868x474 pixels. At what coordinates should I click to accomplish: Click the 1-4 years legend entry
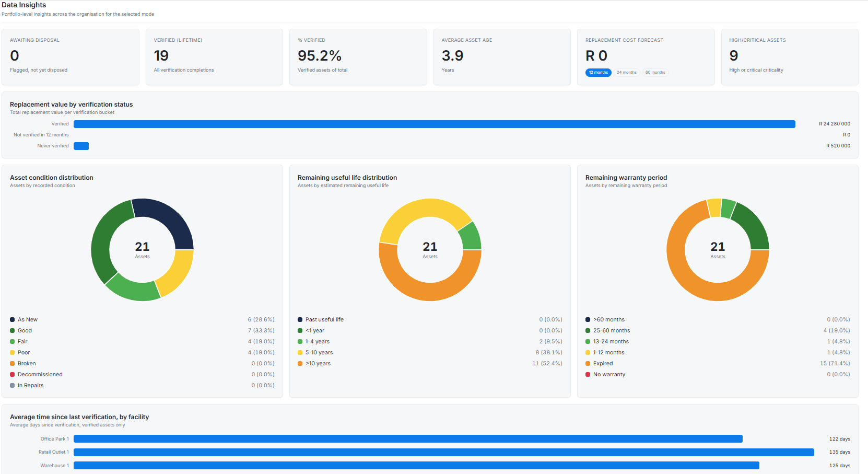[x=430, y=341]
